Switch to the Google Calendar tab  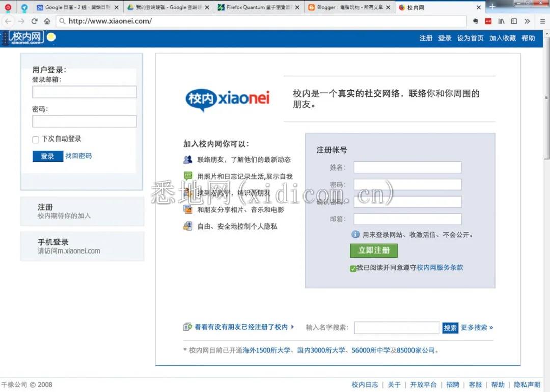(77, 7)
